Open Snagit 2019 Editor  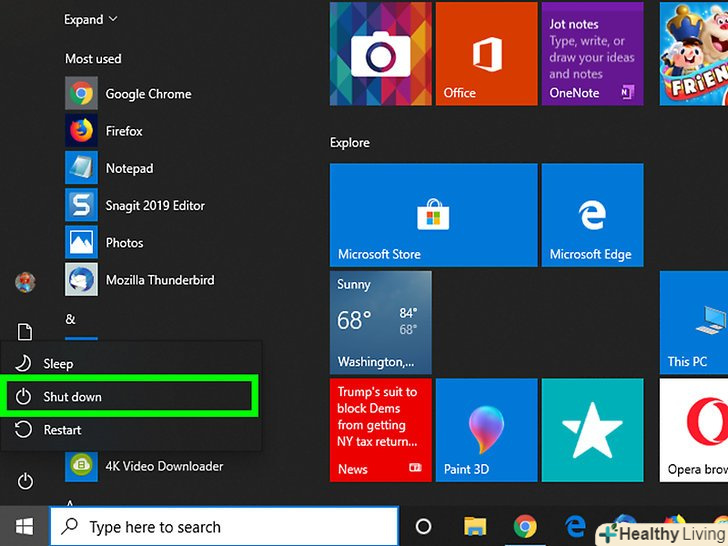(154, 205)
